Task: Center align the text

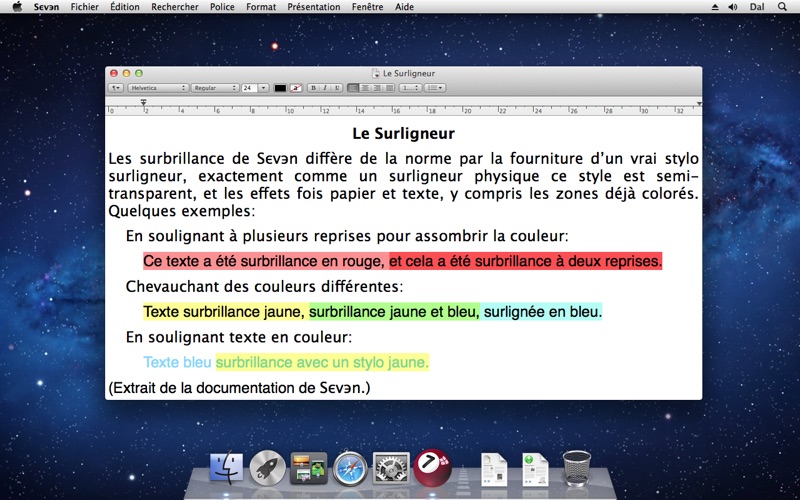Action: click(365, 88)
